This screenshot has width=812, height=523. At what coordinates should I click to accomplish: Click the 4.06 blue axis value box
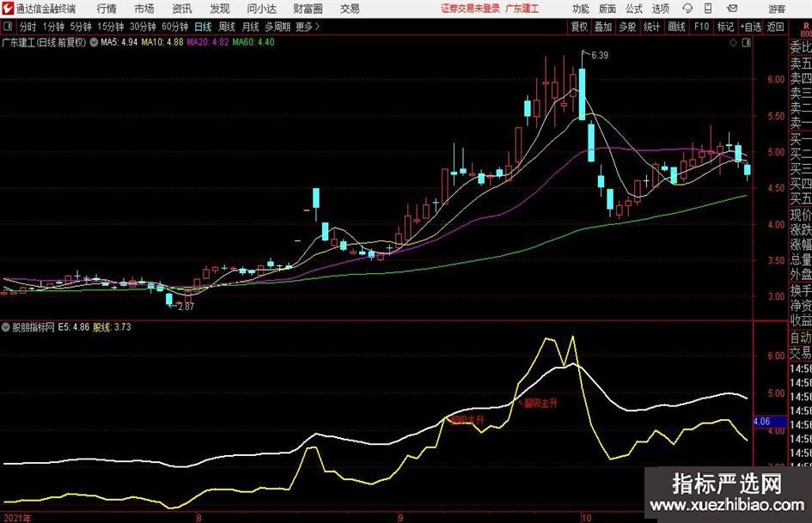769,422
